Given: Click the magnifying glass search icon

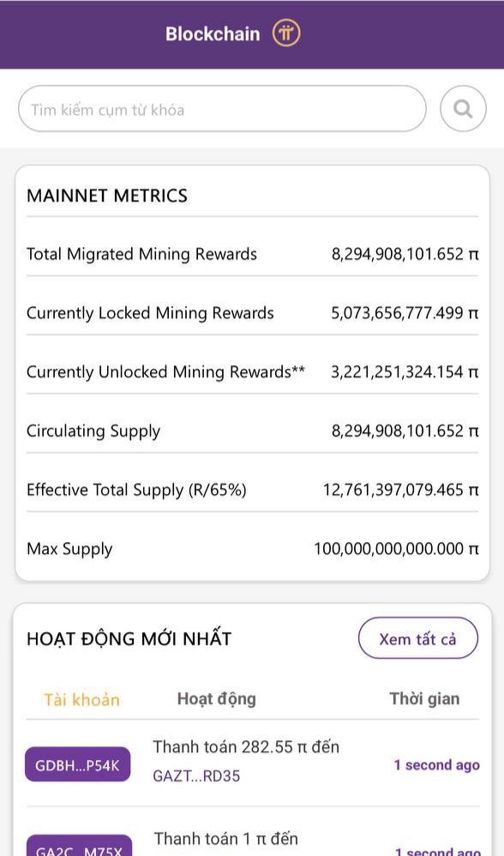Looking at the screenshot, I should click(x=463, y=109).
